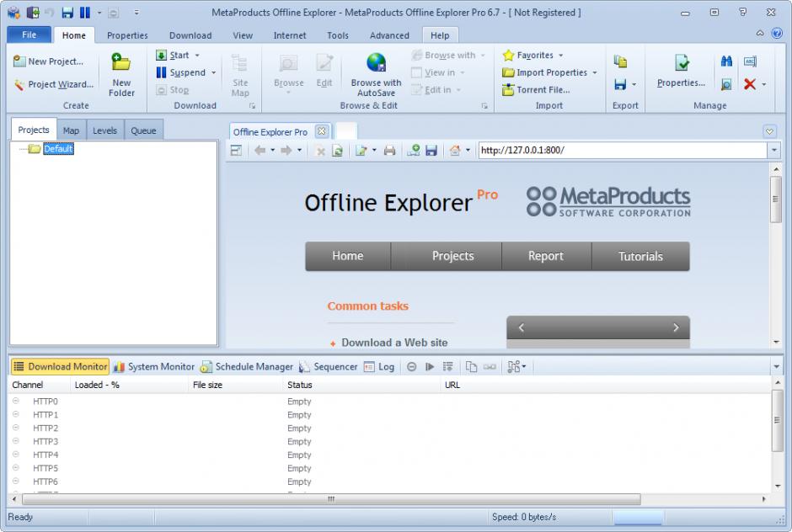The height and width of the screenshot is (532, 792).
Task: Select the Levels panel tab
Action: [x=104, y=130]
